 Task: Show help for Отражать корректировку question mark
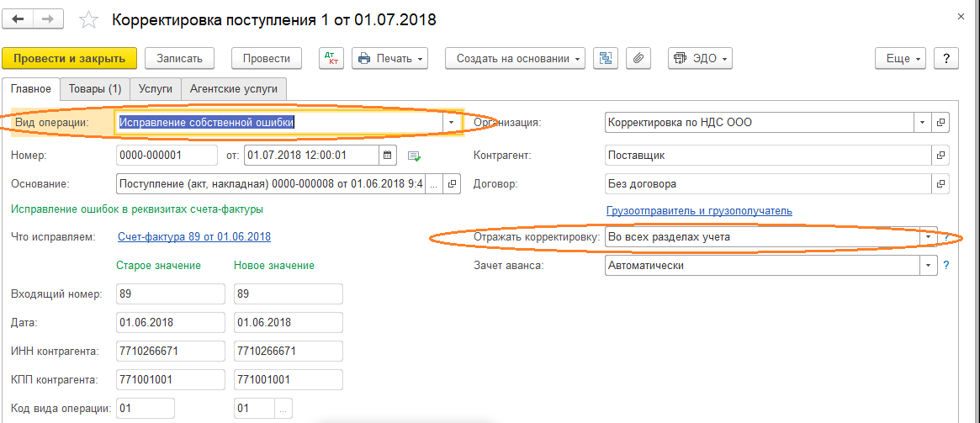click(x=947, y=237)
